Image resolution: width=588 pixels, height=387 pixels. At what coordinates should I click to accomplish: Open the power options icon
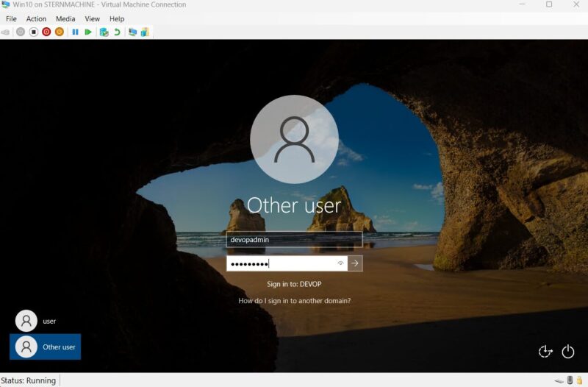pyautogui.click(x=568, y=352)
